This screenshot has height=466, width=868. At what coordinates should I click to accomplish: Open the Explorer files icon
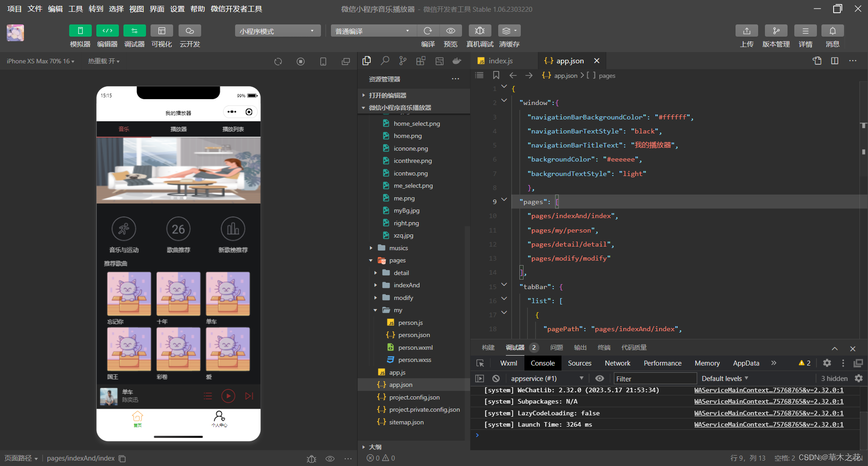pos(367,61)
